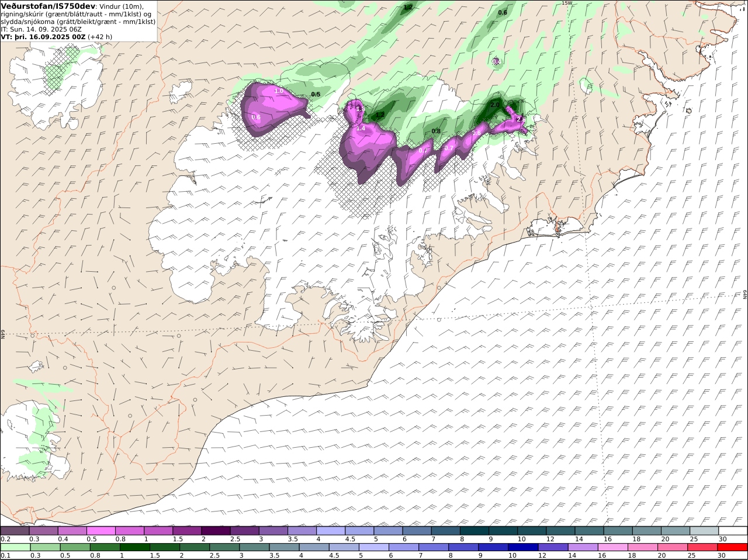
Task: Click the 0.8 value label on the map
Action: click(x=436, y=131)
